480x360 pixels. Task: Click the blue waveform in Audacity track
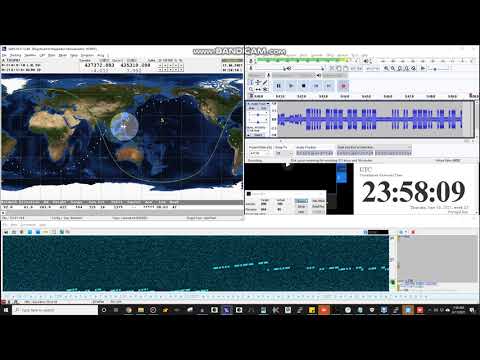(x=370, y=119)
